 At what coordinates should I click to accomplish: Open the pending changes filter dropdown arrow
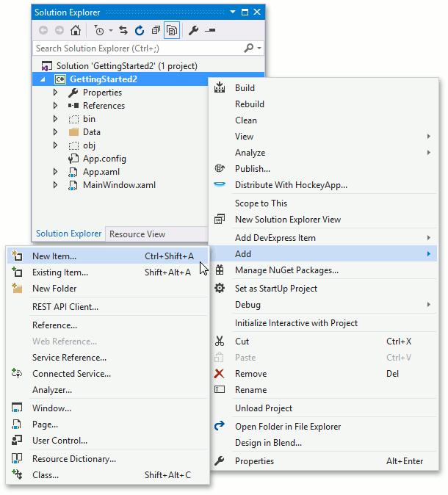111,31
